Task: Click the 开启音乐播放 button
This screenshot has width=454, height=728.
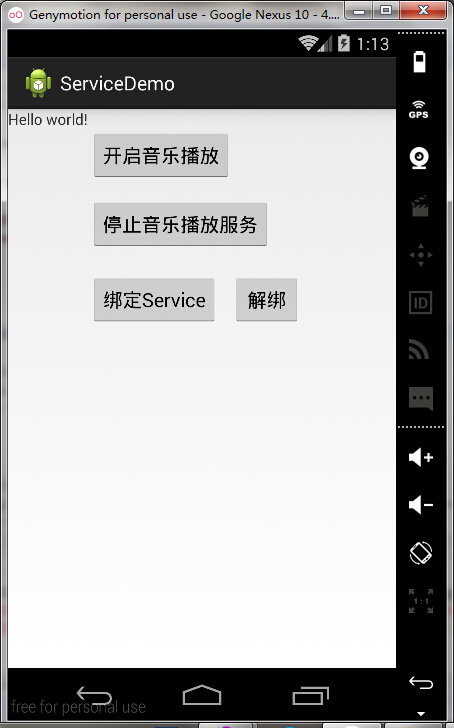Action: (x=161, y=156)
